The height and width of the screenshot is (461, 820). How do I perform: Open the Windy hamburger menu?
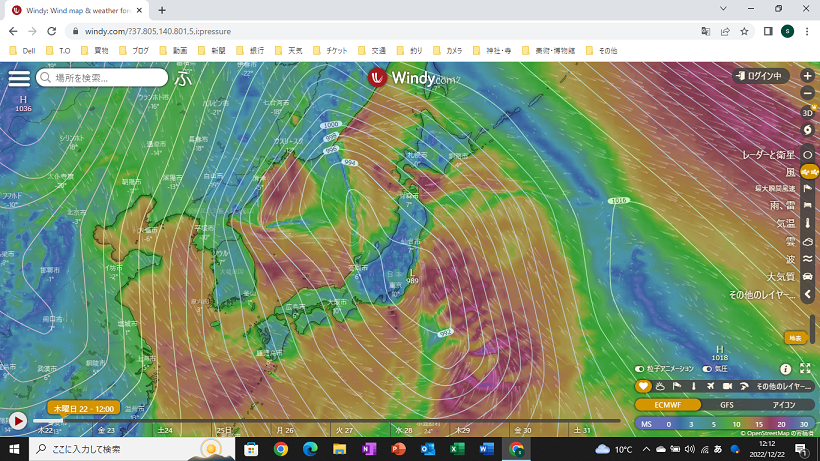[x=19, y=78]
